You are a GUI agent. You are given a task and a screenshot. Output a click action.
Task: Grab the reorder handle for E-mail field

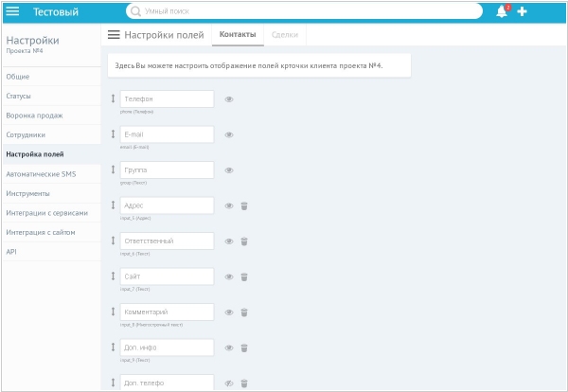pos(113,134)
